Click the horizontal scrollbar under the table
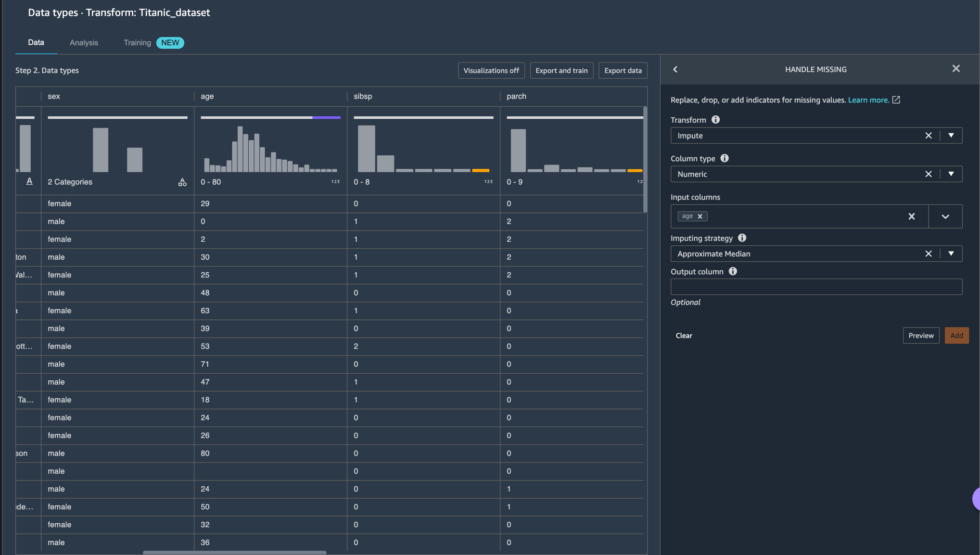Screen dimensions: 980x555 tap(234, 552)
